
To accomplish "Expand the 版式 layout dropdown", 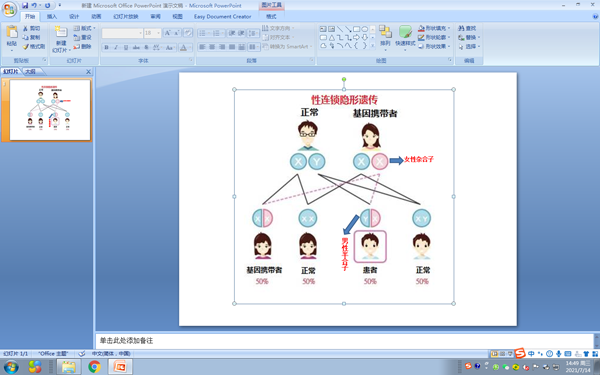I will (85, 28).
